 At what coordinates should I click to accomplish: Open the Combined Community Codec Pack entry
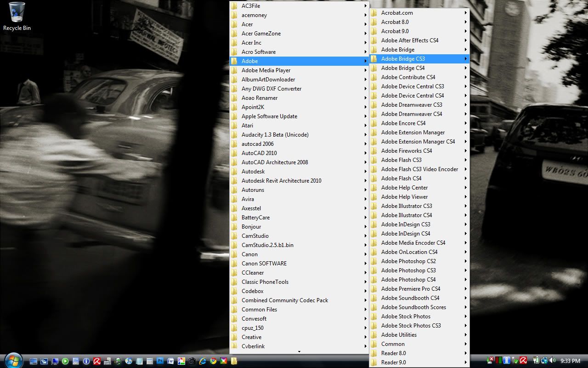300,300
